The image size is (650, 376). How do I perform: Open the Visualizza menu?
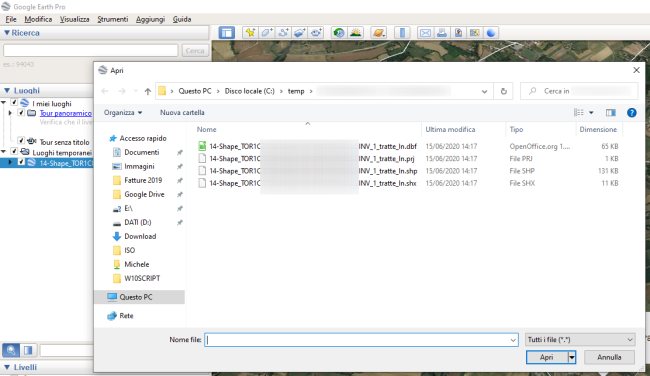pyautogui.click(x=74, y=19)
